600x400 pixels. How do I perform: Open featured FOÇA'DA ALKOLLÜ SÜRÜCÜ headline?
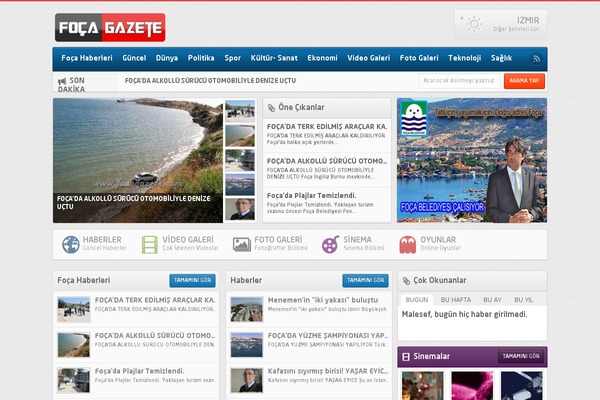[327, 161]
